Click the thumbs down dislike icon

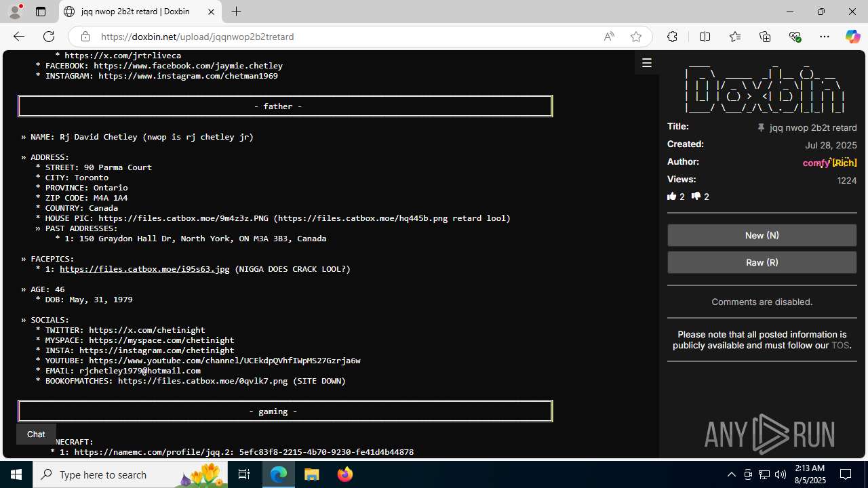(x=696, y=197)
